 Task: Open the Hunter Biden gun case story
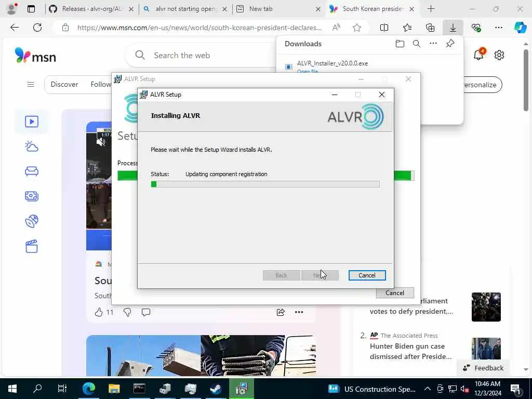point(410,351)
